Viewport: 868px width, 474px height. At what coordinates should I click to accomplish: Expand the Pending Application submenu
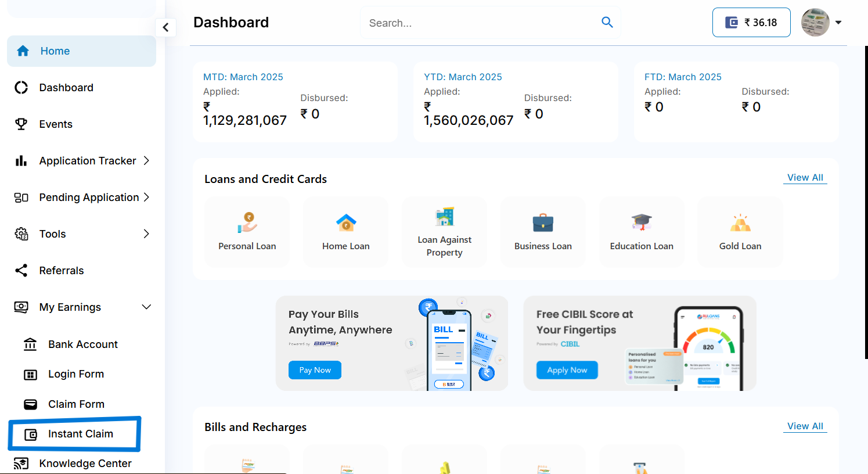tap(146, 198)
